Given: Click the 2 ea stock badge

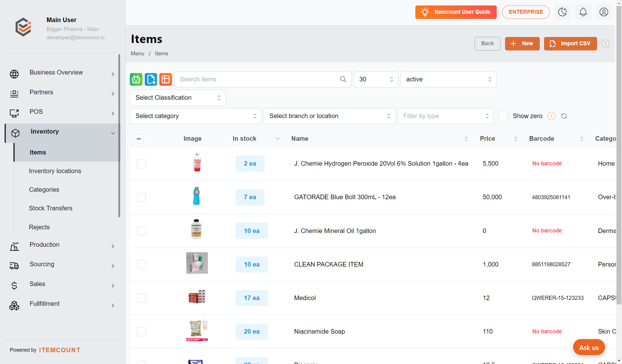Looking at the screenshot, I should tap(250, 164).
